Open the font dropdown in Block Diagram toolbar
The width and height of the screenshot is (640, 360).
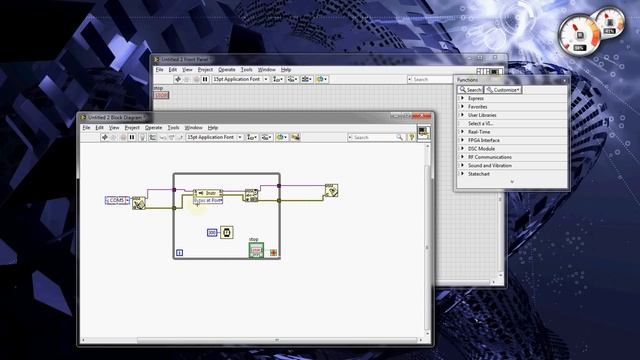click(214, 138)
